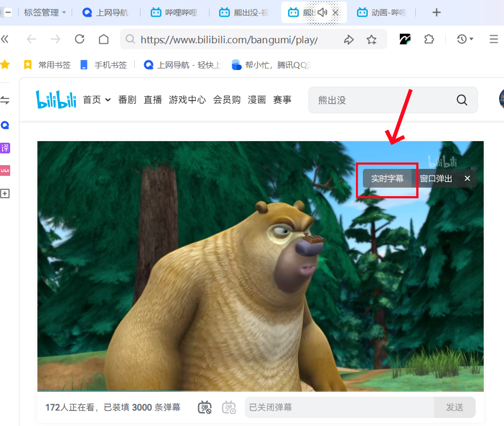Open the browser extensions puzzle icon

coord(429,39)
